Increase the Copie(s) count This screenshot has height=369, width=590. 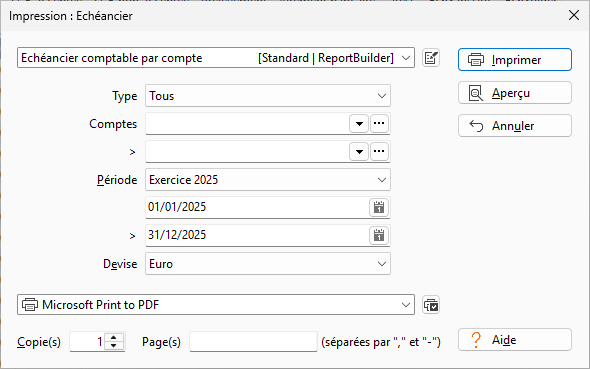(114, 337)
